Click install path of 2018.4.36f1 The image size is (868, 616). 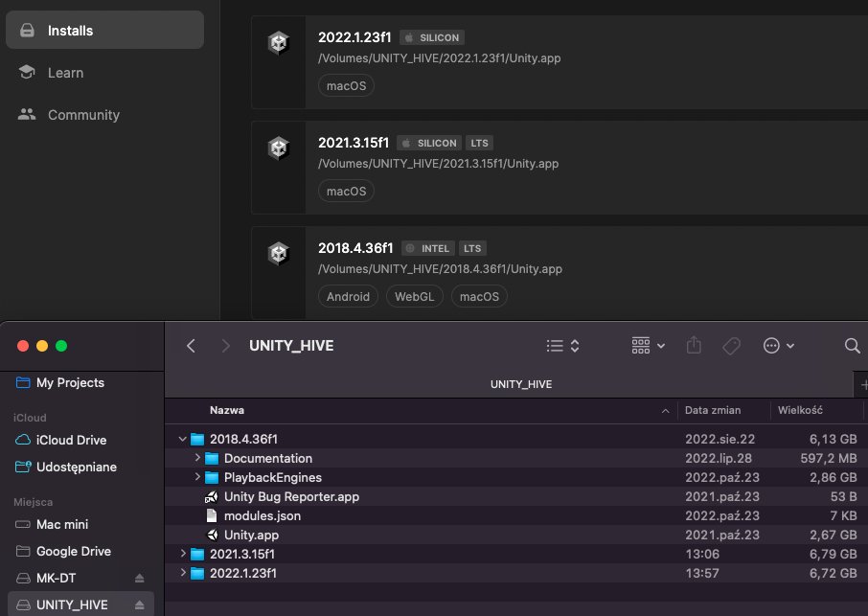tap(440, 269)
